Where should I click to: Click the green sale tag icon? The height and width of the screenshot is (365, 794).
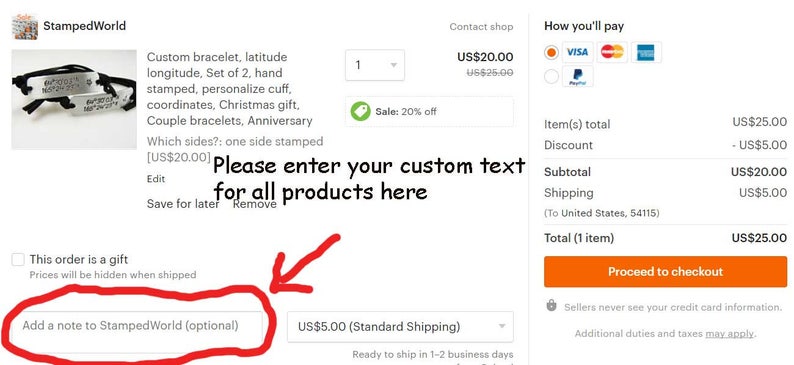click(361, 111)
